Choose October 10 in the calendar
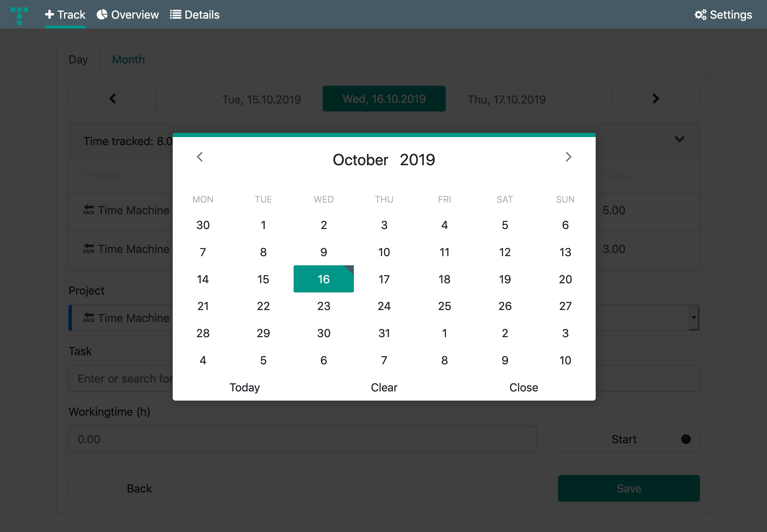This screenshot has width=767, height=532. 384,252
